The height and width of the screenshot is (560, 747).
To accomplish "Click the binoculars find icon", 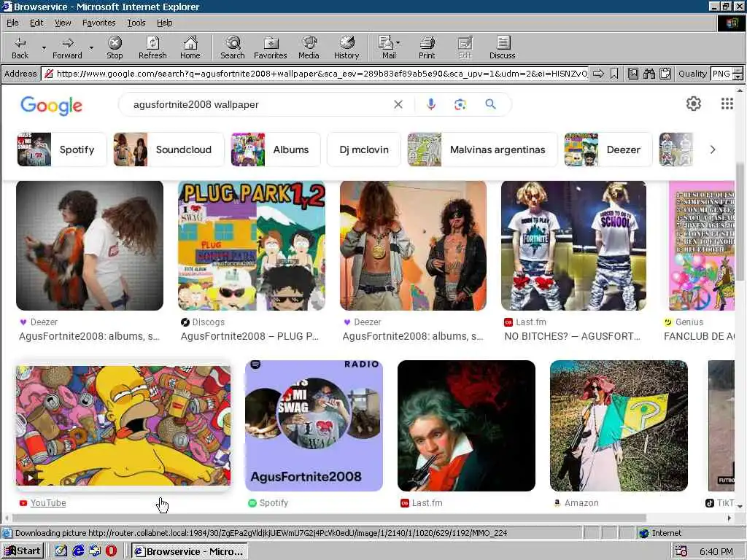I will (649, 74).
